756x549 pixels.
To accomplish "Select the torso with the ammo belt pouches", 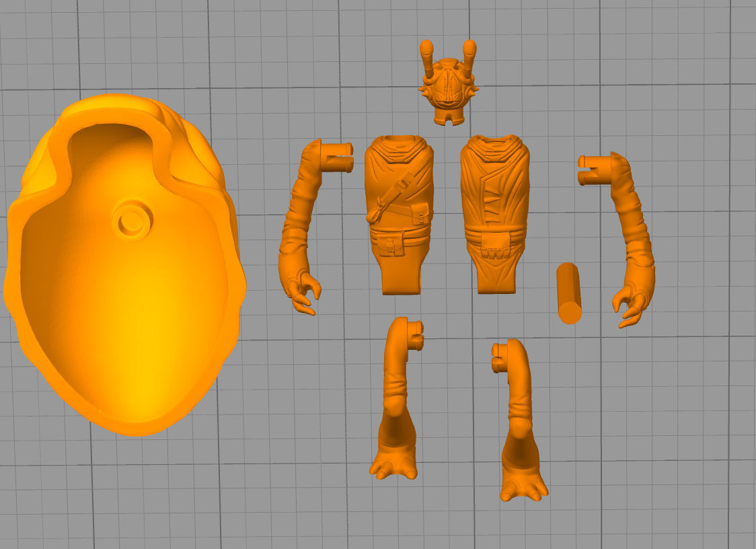I will tap(495, 213).
